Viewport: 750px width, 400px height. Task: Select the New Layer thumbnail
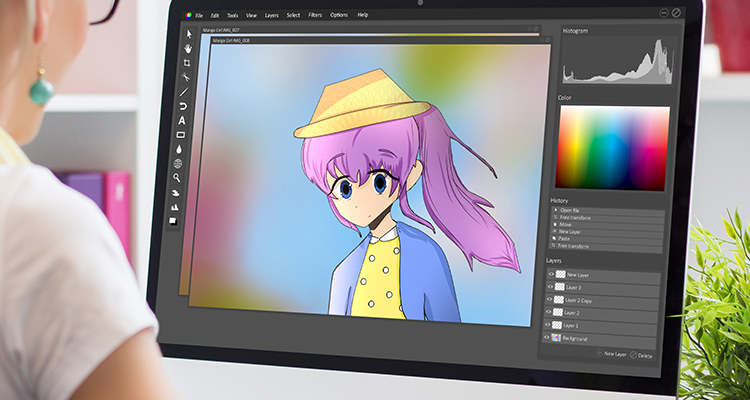click(561, 275)
